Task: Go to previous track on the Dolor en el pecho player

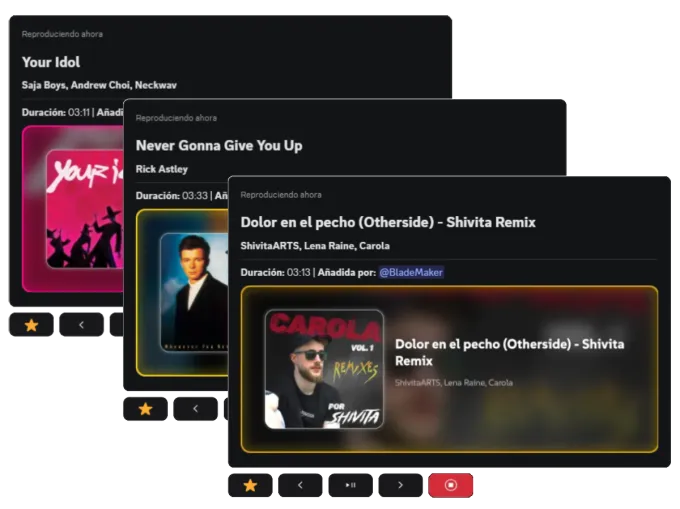Action: pos(300,485)
